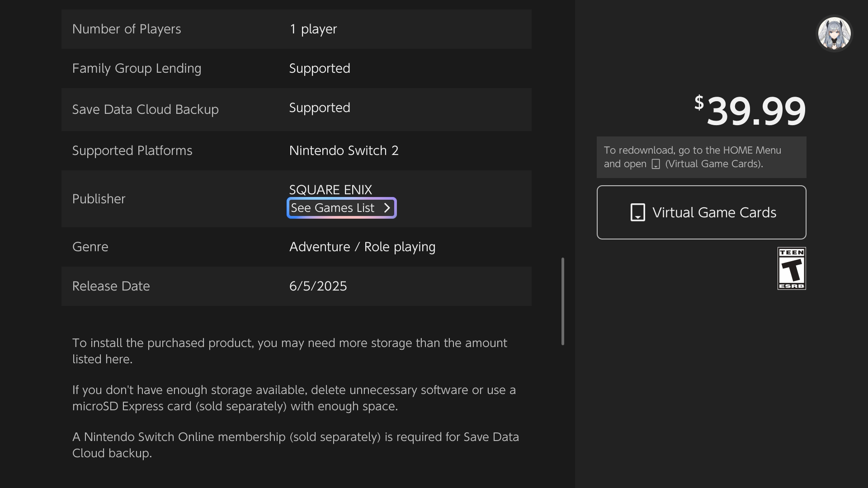Select the Save Data Cloud Backup row
This screenshot has width=868, height=488.
pyautogui.click(x=297, y=109)
